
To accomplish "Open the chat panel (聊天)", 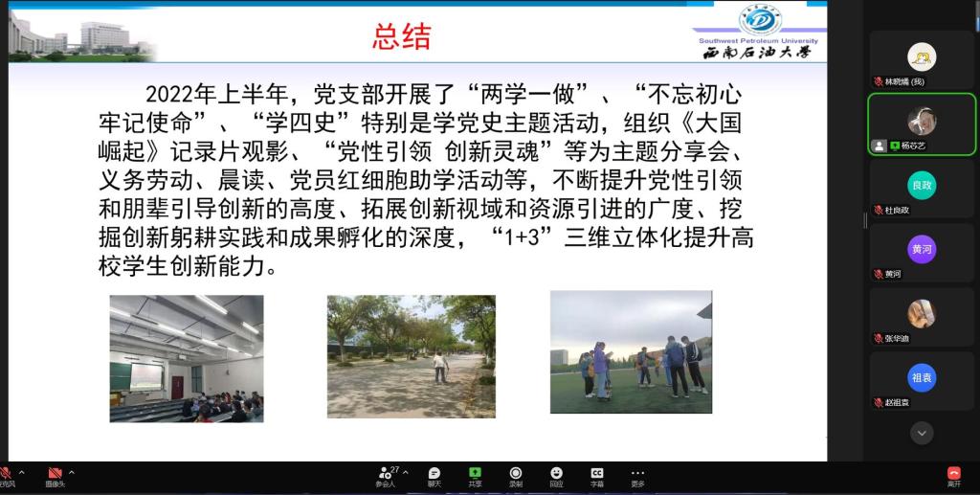I will point(434,476).
